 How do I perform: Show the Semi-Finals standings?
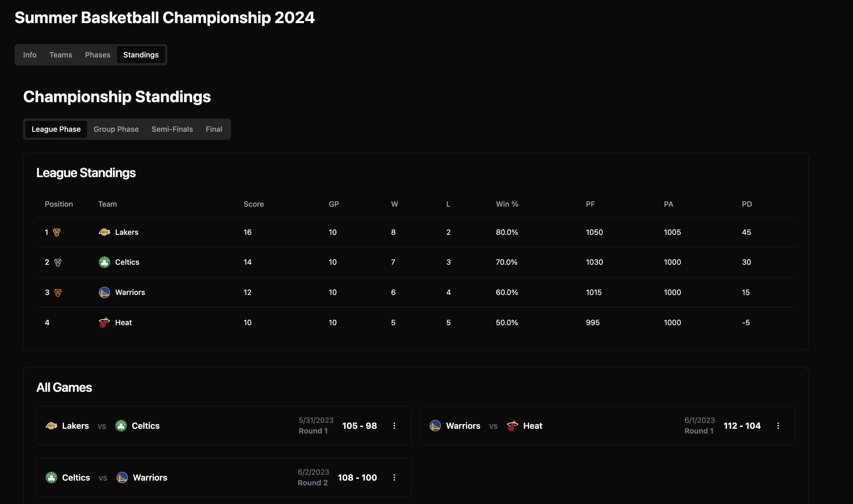[172, 129]
